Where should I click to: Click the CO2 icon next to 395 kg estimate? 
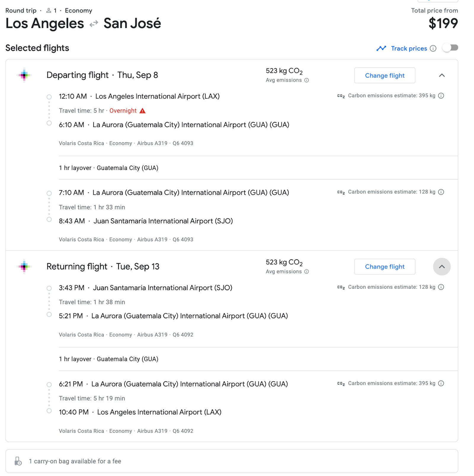341,96
